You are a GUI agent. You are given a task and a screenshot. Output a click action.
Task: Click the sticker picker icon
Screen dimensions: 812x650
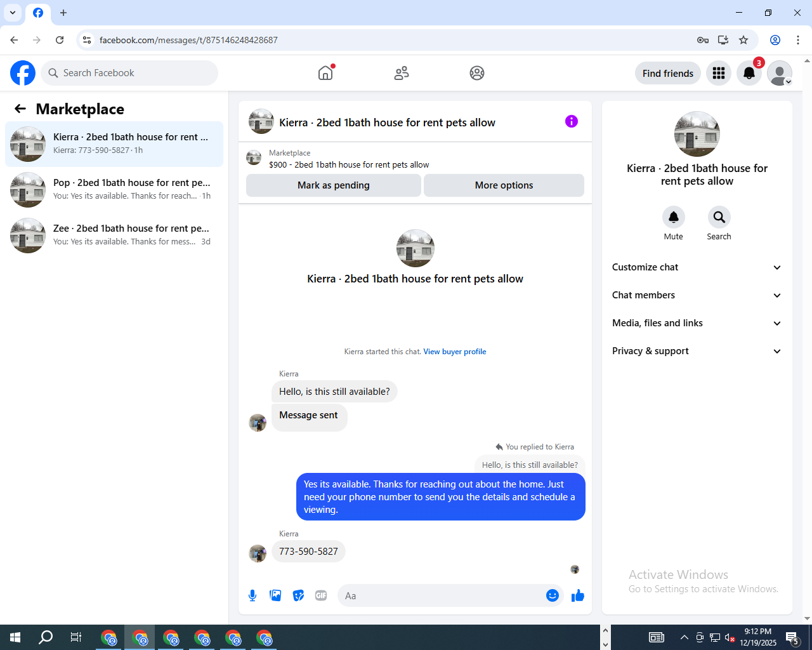coord(298,595)
